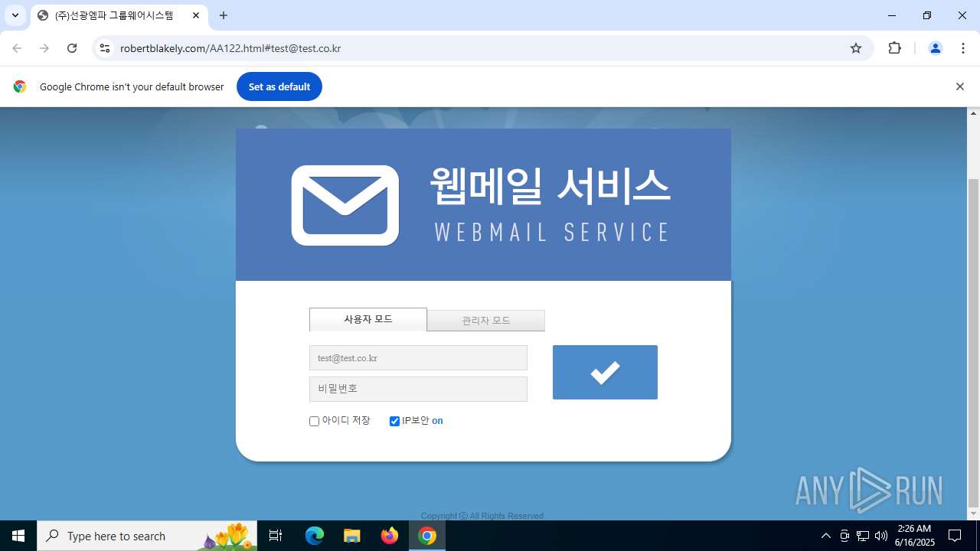Viewport: 980px width, 551px height.
Task: Click the Meet Now tray icon
Action: [x=844, y=536]
